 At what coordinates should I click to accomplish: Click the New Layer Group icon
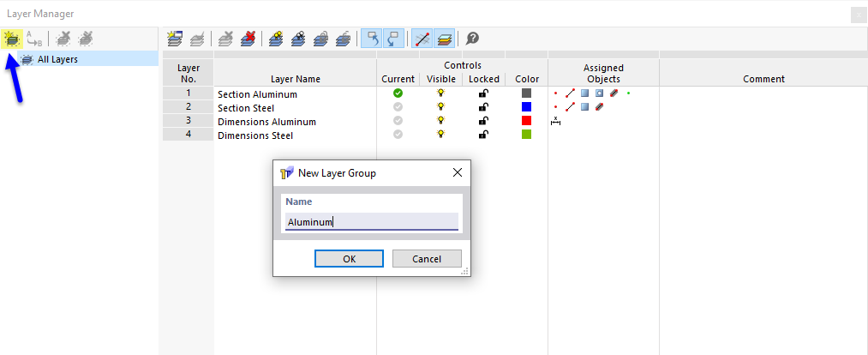(x=12, y=39)
